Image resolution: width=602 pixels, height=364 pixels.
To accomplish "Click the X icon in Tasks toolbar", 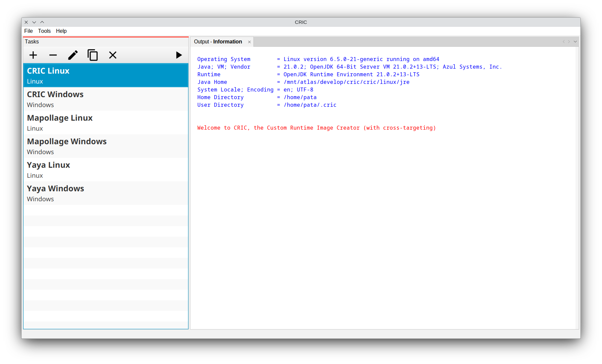I will point(113,55).
